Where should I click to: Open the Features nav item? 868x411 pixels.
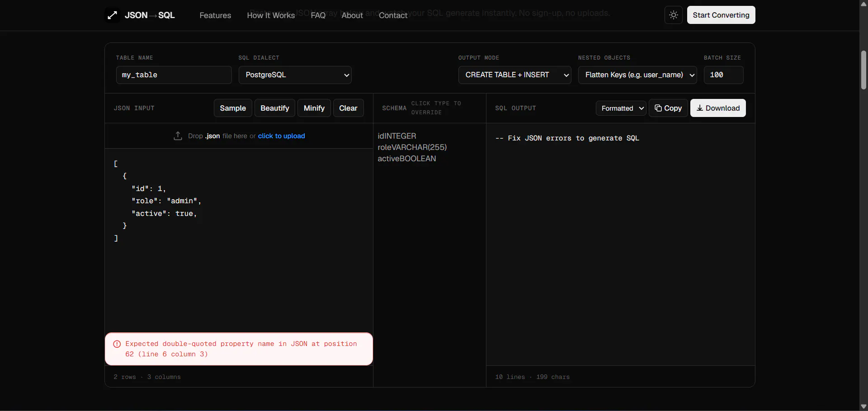(215, 15)
